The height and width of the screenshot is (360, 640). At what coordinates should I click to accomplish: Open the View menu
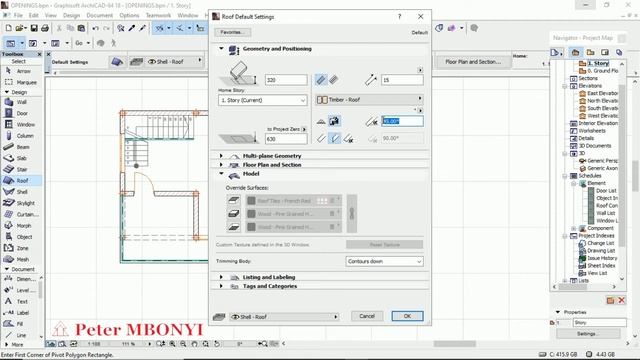coord(51,15)
